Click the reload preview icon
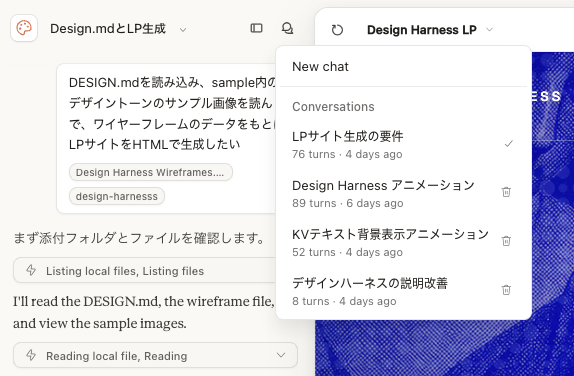Screen dimensions: 574x376 [337, 30]
